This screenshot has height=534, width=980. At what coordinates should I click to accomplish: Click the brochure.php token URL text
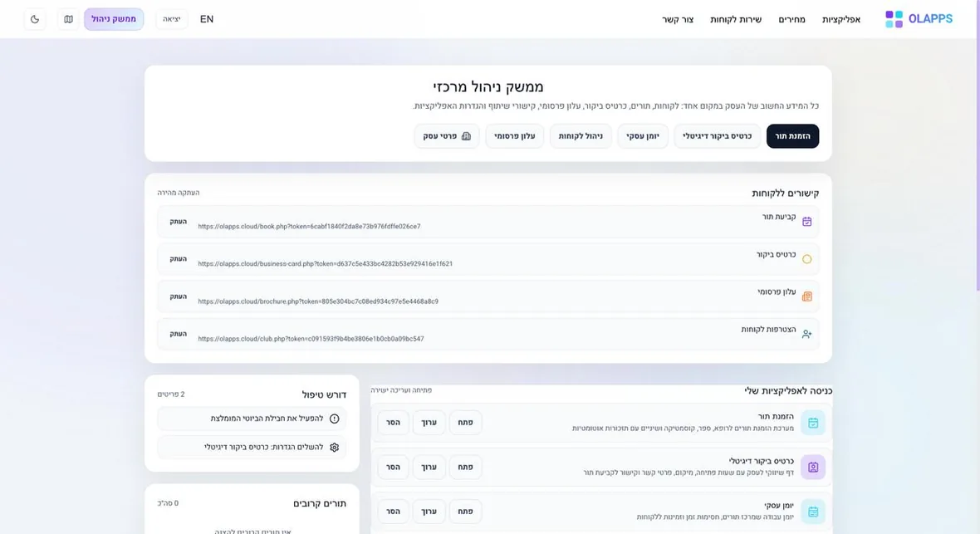[x=318, y=301]
